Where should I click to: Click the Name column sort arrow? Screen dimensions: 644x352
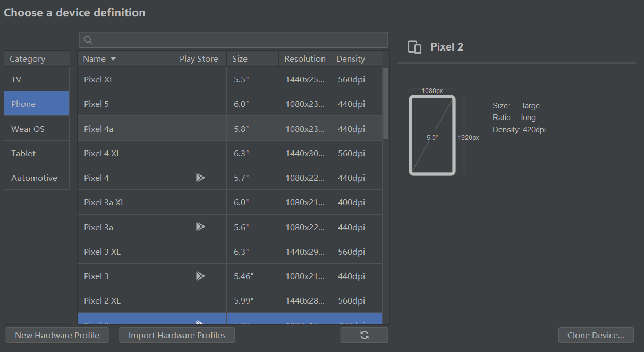[x=113, y=59]
